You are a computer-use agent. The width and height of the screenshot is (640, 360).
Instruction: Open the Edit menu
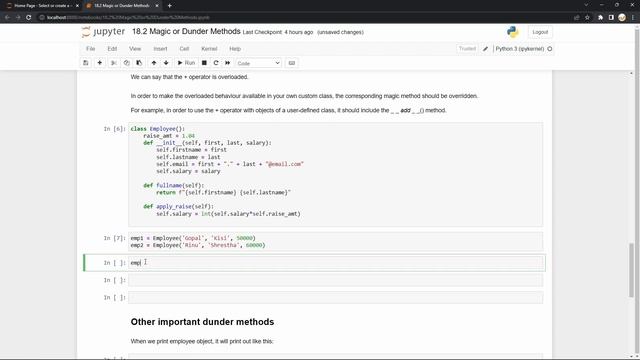coord(112,49)
